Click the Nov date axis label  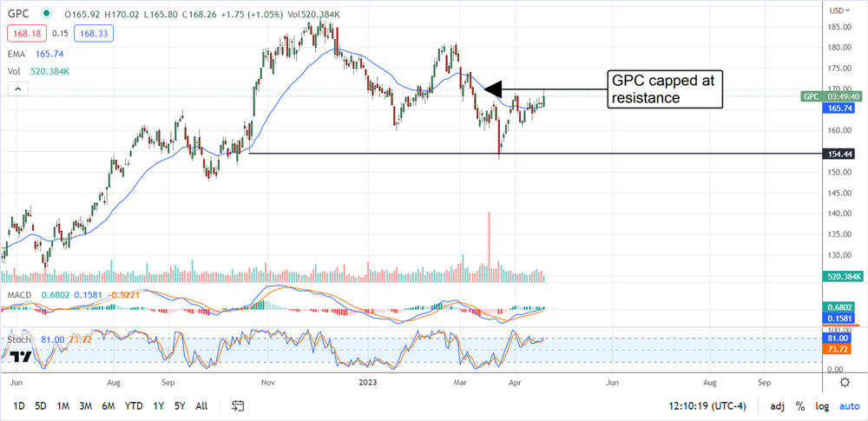point(268,382)
